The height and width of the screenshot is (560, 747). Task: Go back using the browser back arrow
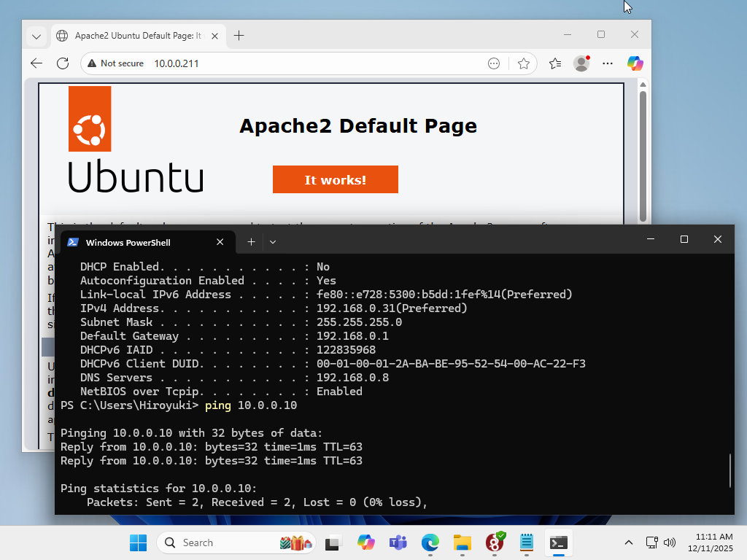coord(36,63)
